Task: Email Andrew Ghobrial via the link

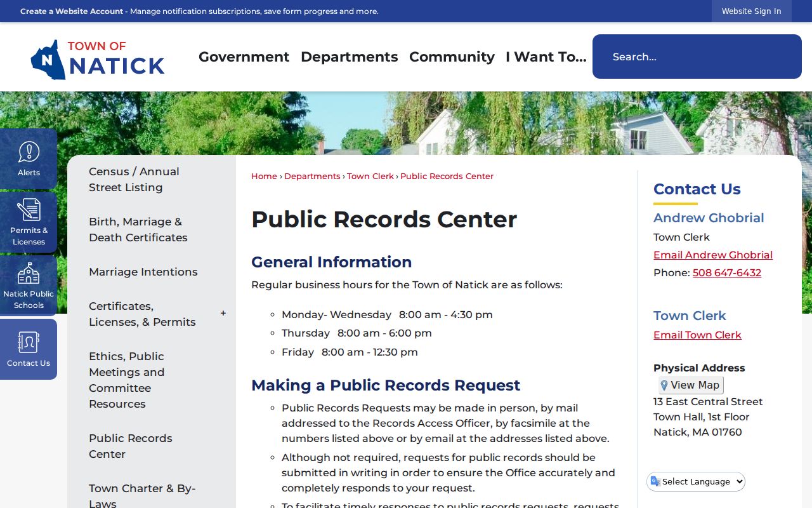Action: point(713,255)
